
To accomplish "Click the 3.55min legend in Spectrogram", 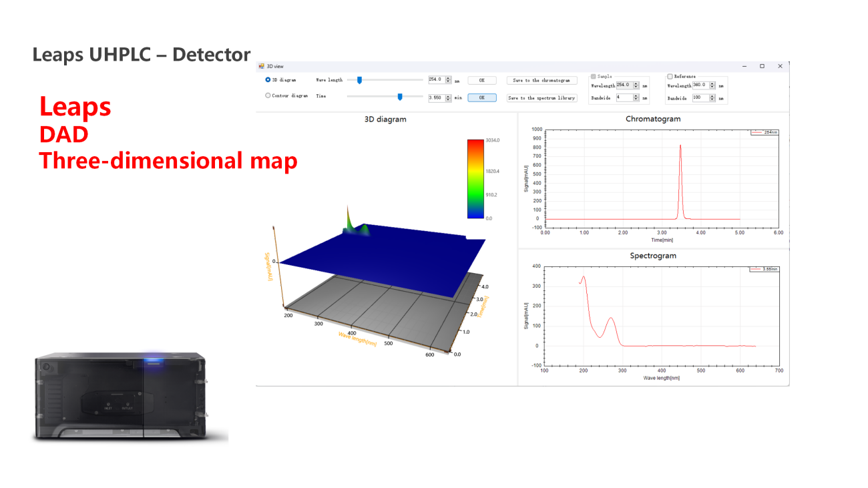I will point(764,269).
